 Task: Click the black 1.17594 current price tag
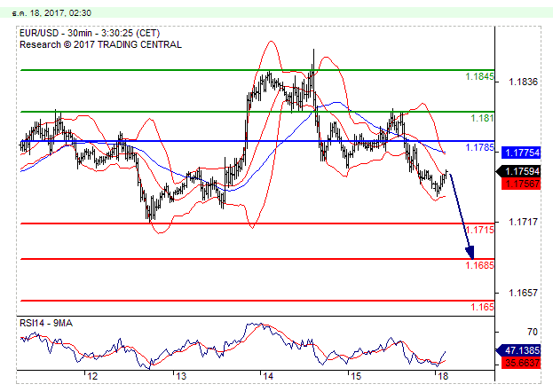[518, 172]
